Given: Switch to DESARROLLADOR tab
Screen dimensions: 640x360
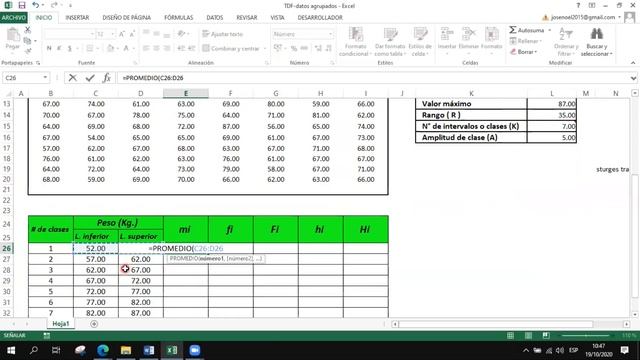Looking at the screenshot, I should 320,18.
